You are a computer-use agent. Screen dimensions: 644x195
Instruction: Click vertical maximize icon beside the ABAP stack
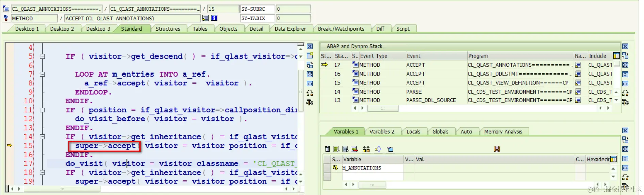point(625,74)
